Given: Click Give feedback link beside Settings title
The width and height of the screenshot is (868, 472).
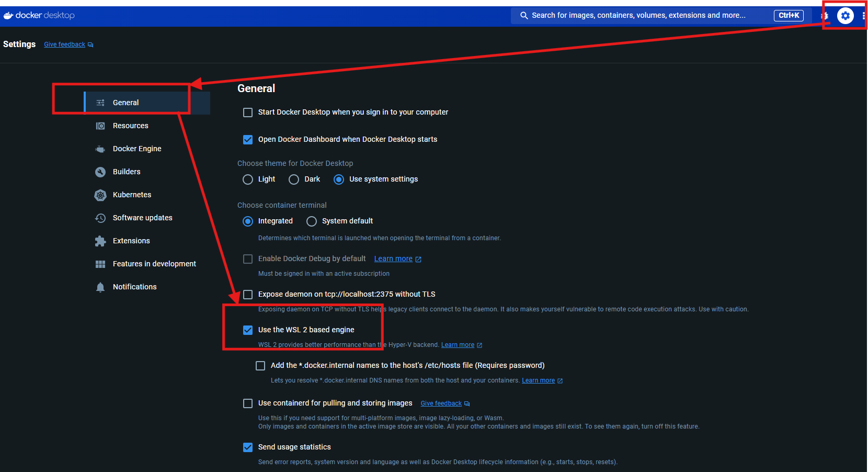Looking at the screenshot, I should tap(64, 45).
